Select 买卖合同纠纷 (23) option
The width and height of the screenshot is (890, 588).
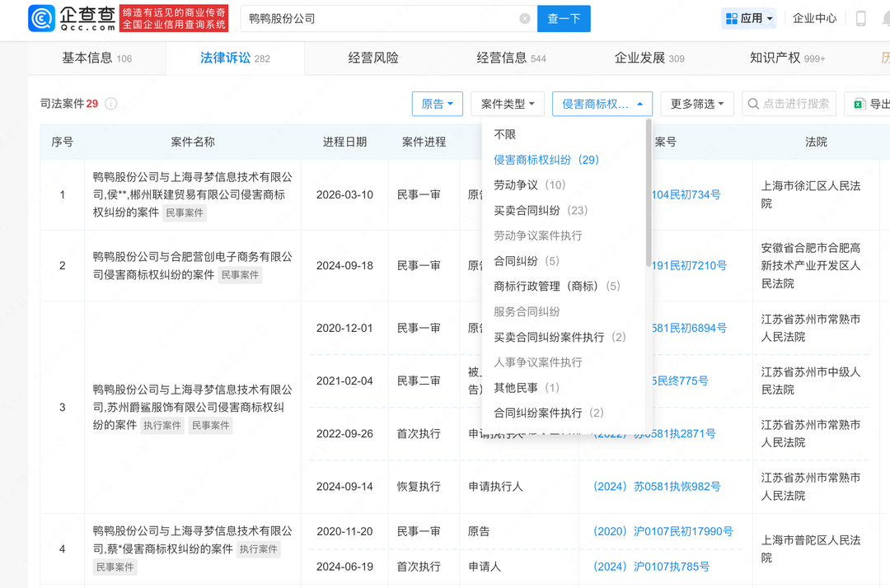tap(540, 211)
